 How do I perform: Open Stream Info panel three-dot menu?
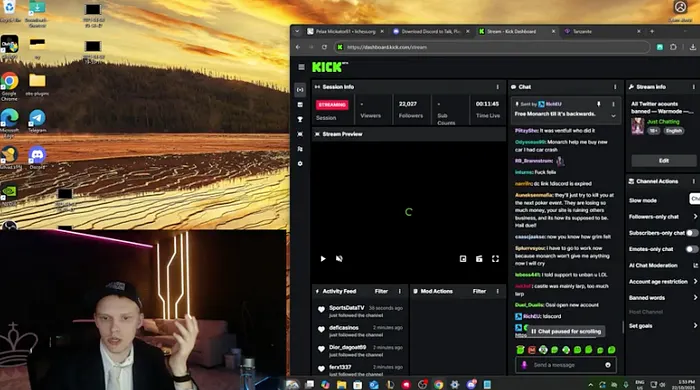[x=693, y=87]
